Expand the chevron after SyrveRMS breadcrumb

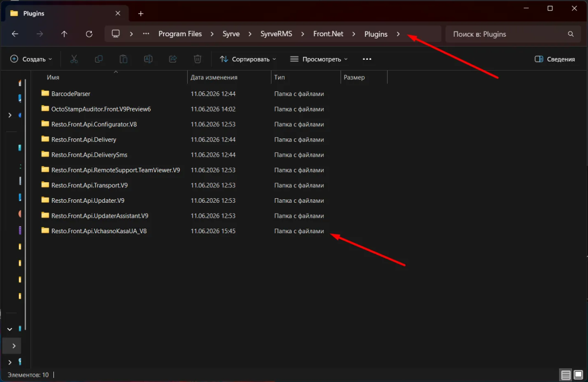pos(303,34)
